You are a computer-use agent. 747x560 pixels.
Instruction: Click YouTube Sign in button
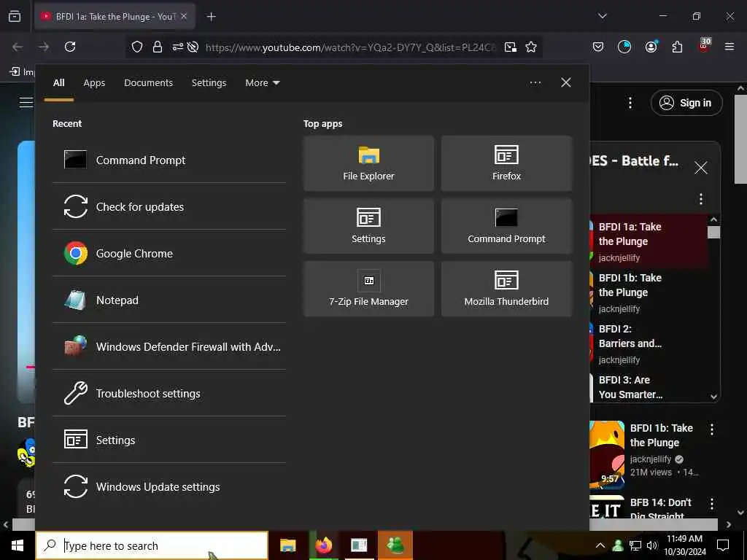pos(686,103)
